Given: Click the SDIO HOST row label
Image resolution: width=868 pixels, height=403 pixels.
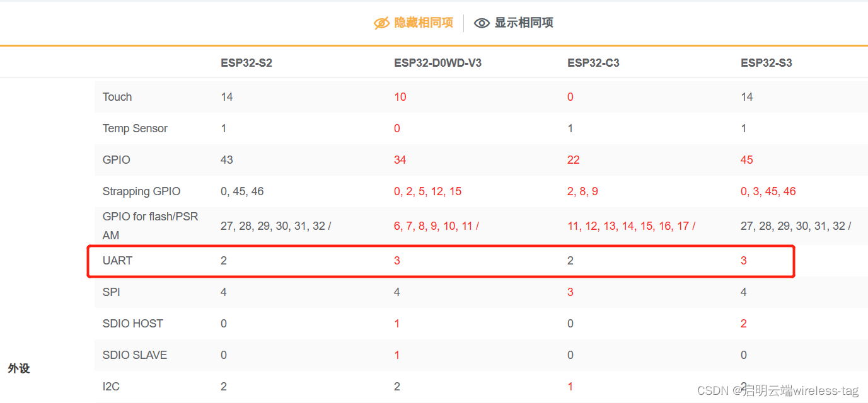Looking at the screenshot, I should [x=133, y=324].
